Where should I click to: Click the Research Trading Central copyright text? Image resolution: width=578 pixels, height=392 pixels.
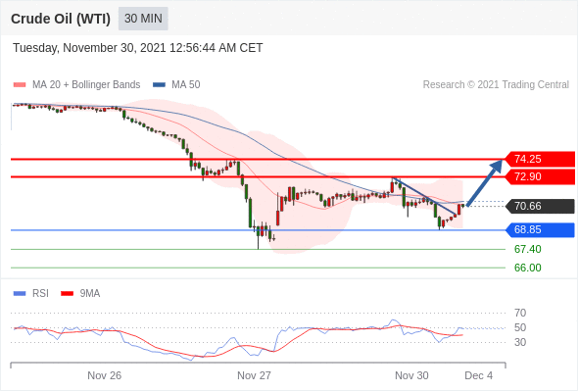pyautogui.click(x=496, y=85)
